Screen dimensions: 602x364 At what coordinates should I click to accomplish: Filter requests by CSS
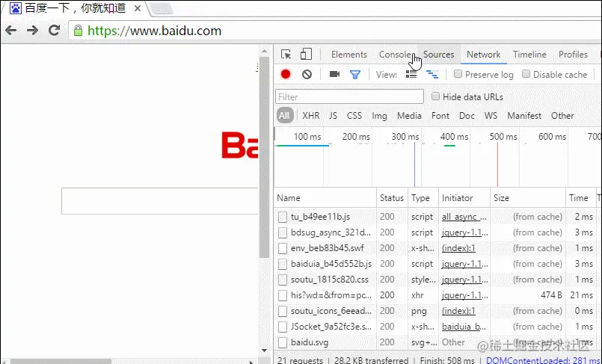coord(354,115)
